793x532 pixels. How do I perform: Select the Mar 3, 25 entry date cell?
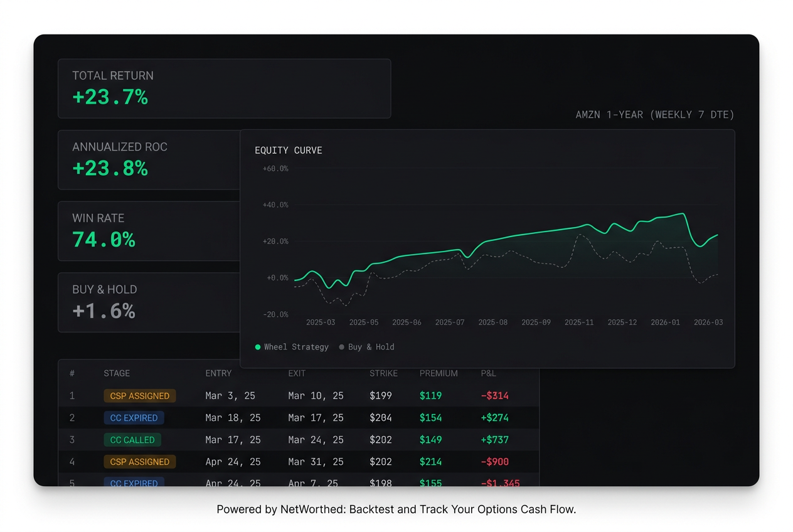click(x=232, y=396)
